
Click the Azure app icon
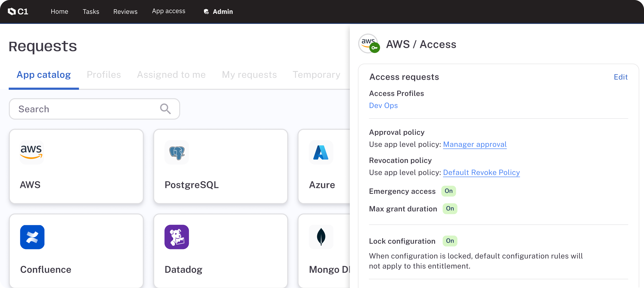(321, 152)
